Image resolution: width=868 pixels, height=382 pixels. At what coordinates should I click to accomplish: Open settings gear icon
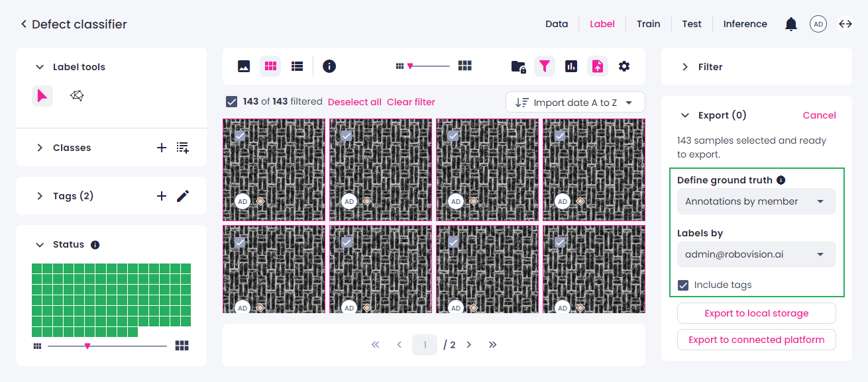pos(624,66)
